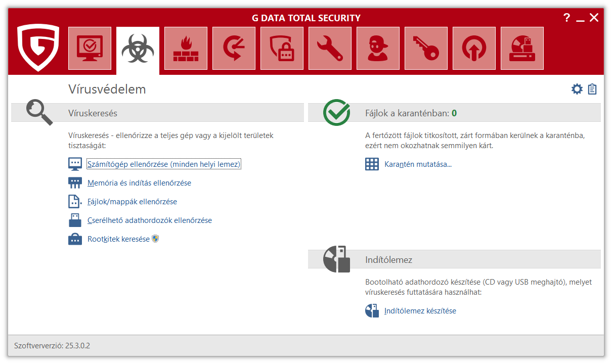The height and width of the screenshot is (364, 612).
Task: Open the Autostart Manager power arrow icon
Action: tap(474, 48)
